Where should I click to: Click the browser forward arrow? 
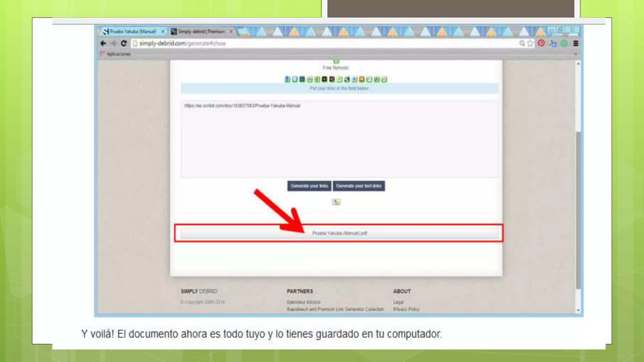[x=114, y=43]
